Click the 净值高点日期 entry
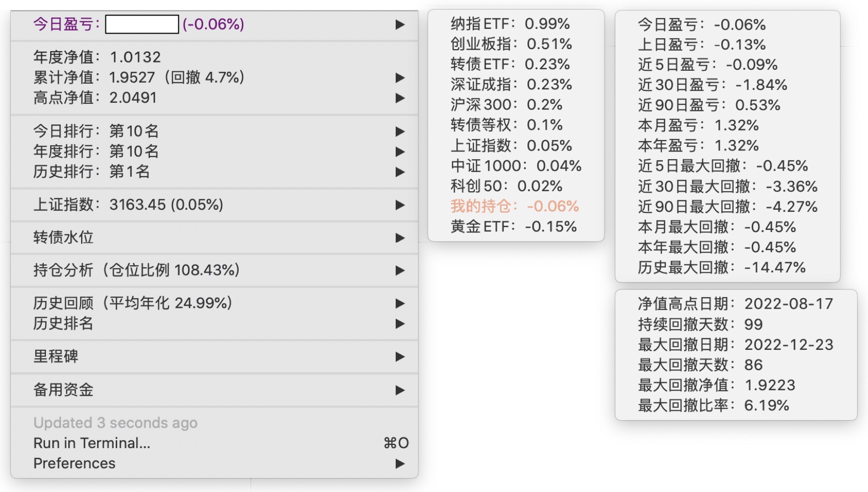The height and width of the screenshot is (492, 868). (735, 303)
